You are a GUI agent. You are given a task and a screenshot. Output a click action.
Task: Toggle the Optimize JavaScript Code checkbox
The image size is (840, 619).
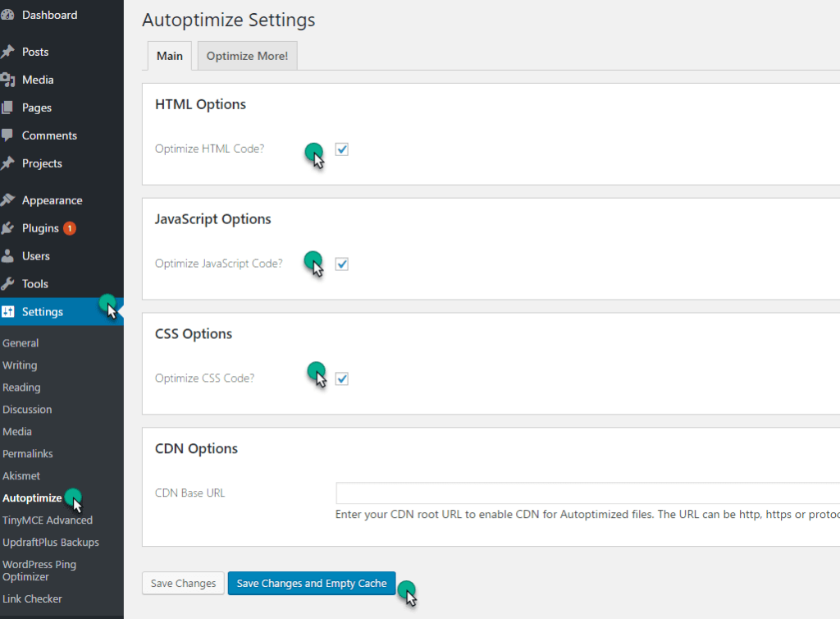point(342,264)
